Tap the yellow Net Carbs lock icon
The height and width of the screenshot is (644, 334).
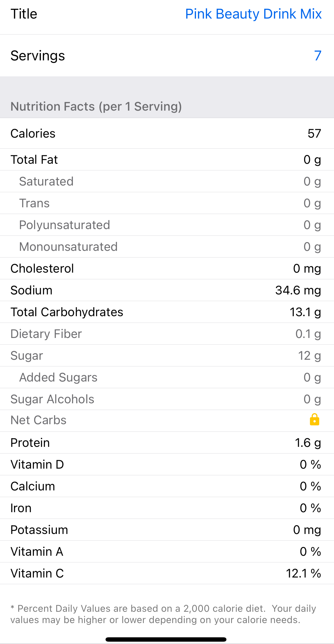click(314, 420)
